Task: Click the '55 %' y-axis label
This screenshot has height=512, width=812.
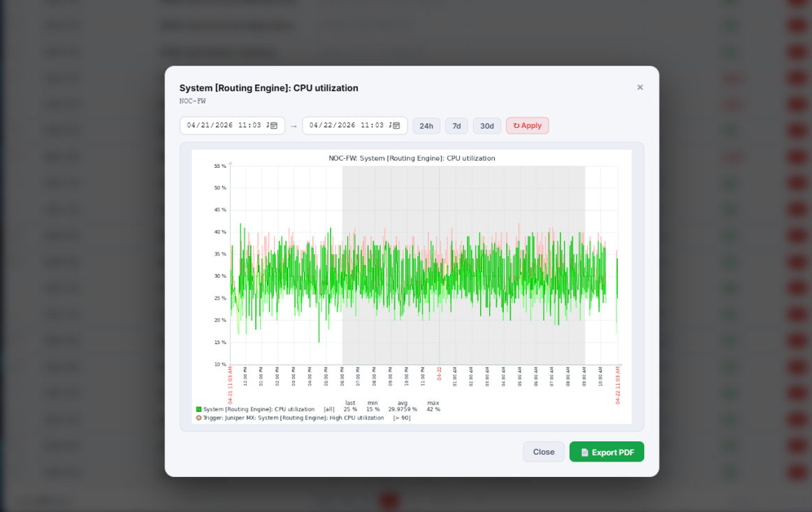Action: 220,166
